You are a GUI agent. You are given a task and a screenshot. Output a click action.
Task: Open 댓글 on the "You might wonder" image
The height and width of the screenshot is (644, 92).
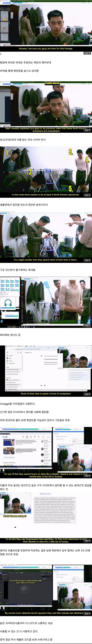coord(87,260)
